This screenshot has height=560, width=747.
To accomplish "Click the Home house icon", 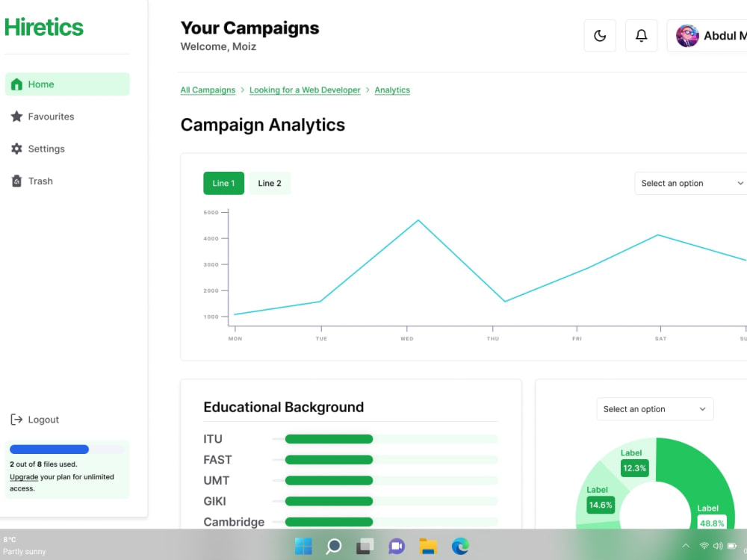I will (16, 84).
